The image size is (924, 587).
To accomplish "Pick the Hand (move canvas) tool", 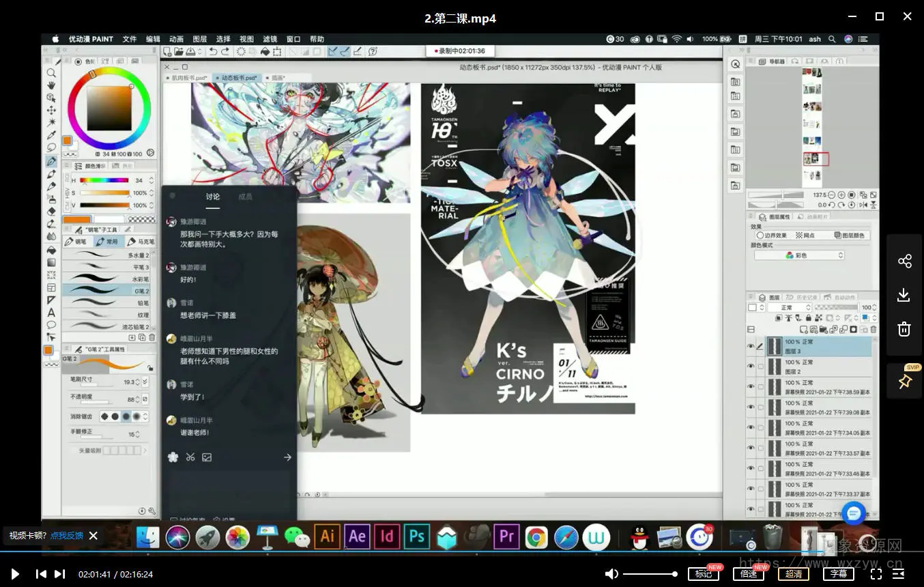I will [51, 85].
